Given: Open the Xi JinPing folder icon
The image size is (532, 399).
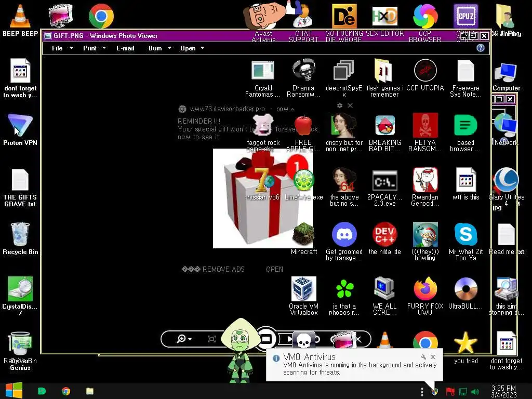Looking at the screenshot, I should click(506, 16).
